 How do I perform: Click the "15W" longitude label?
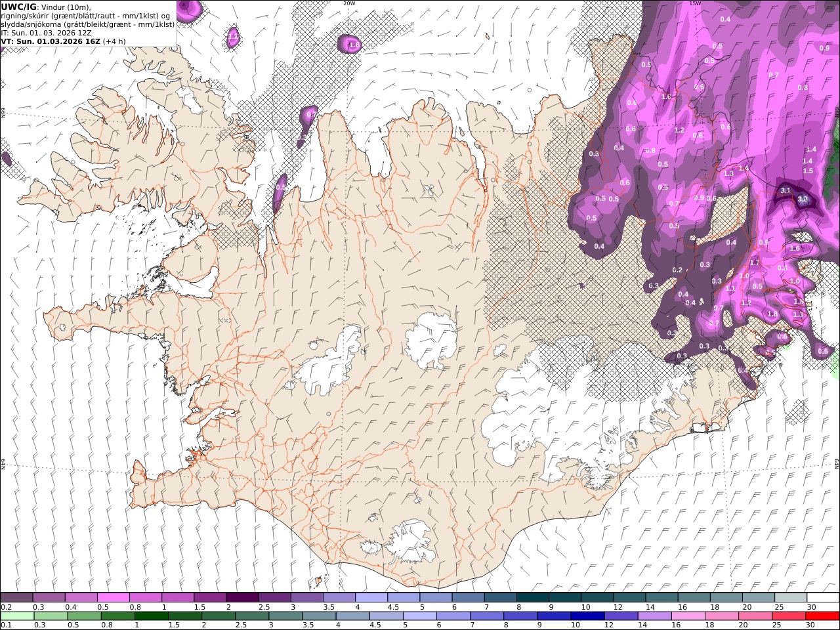(695, 3)
